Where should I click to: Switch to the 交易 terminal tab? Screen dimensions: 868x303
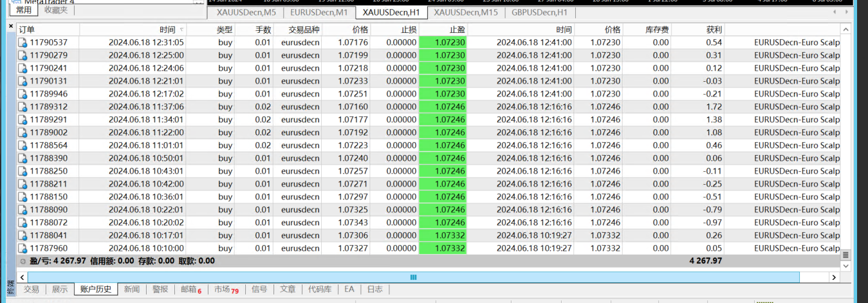point(31,289)
